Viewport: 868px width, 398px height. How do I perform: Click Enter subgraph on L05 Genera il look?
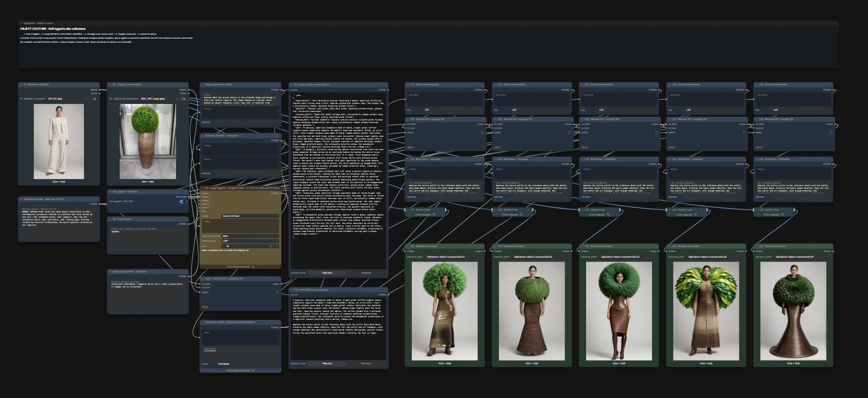click(774, 215)
